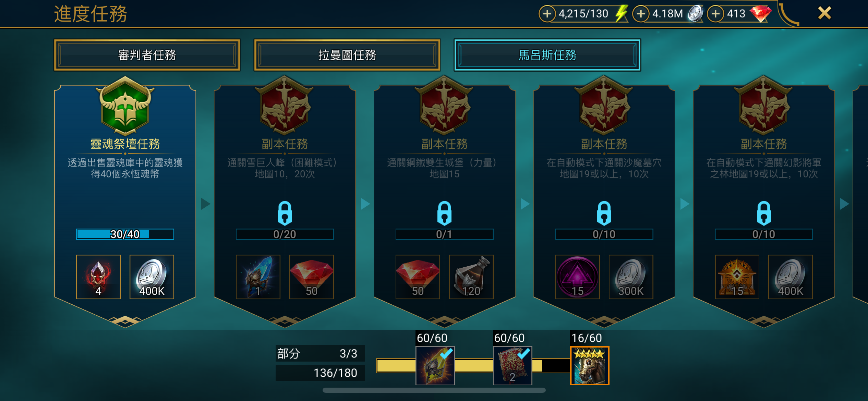Close the progress missions screen
The image size is (868, 401).
(x=824, y=13)
